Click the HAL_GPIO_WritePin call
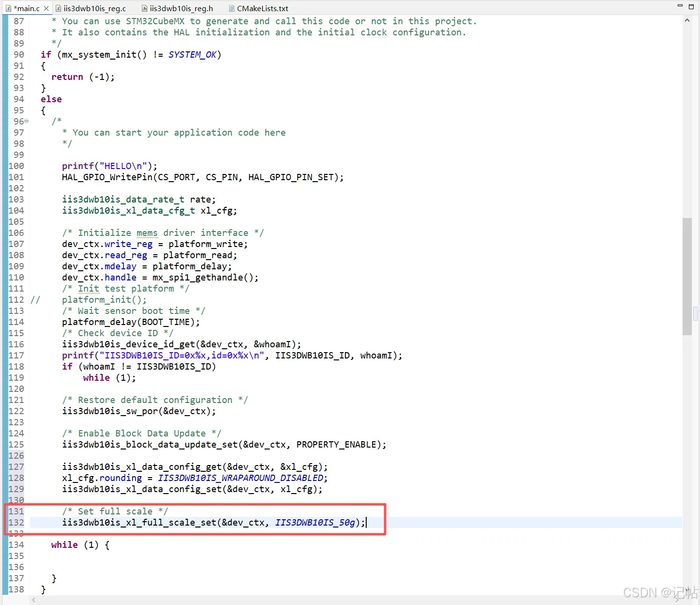This screenshot has height=605, width=700. click(x=202, y=177)
